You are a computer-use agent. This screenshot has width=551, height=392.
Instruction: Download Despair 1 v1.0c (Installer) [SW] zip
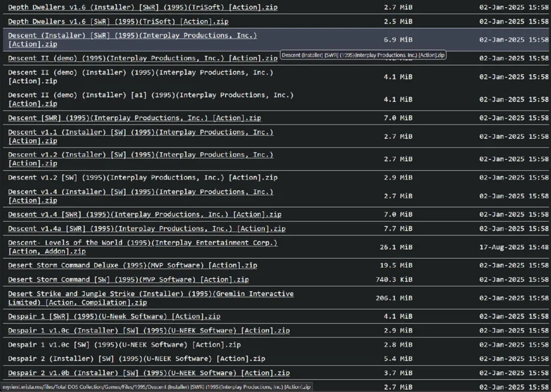[x=149, y=330]
